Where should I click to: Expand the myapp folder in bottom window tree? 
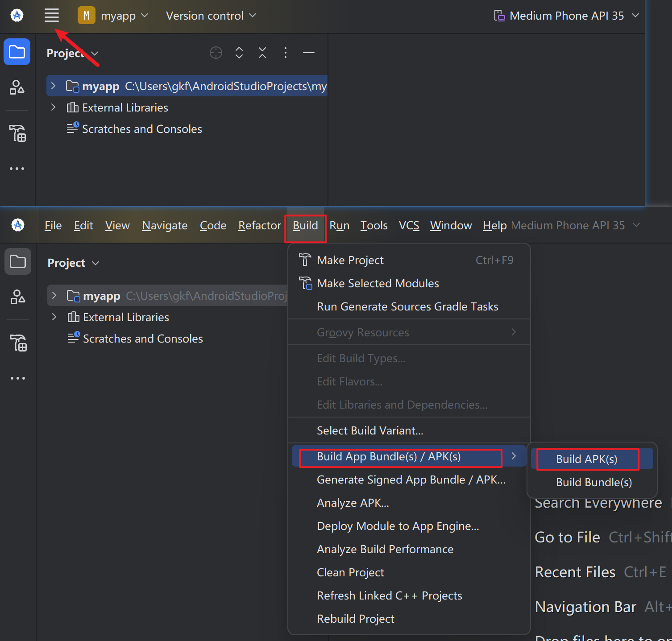pyautogui.click(x=54, y=295)
